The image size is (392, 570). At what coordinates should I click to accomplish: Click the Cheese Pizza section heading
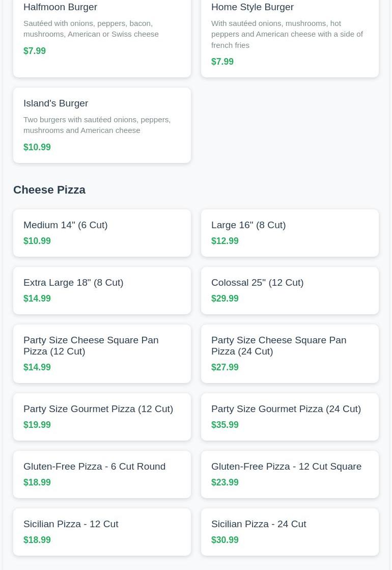point(49,189)
